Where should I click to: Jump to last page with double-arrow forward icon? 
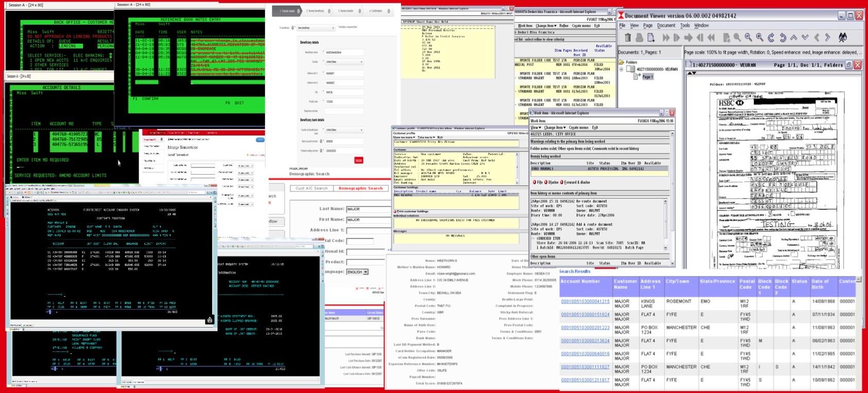(x=666, y=38)
